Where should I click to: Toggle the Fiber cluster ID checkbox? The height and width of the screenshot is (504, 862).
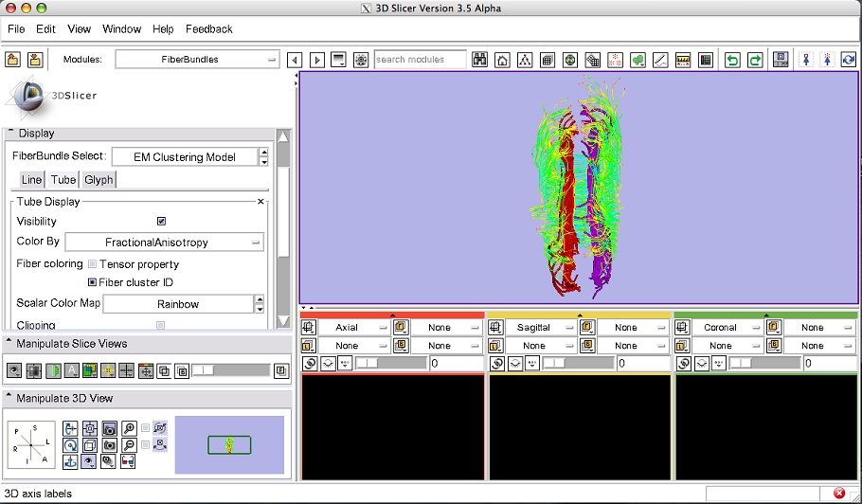[93, 282]
